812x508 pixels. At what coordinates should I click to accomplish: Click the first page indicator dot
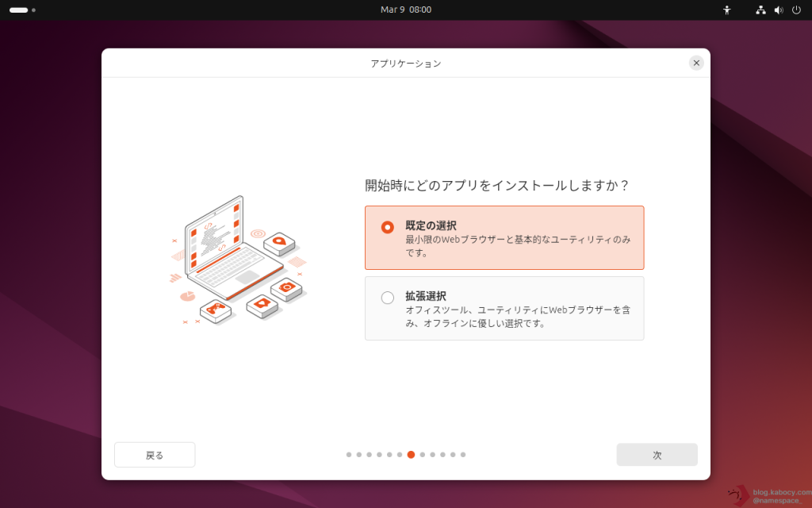pyautogui.click(x=349, y=455)
